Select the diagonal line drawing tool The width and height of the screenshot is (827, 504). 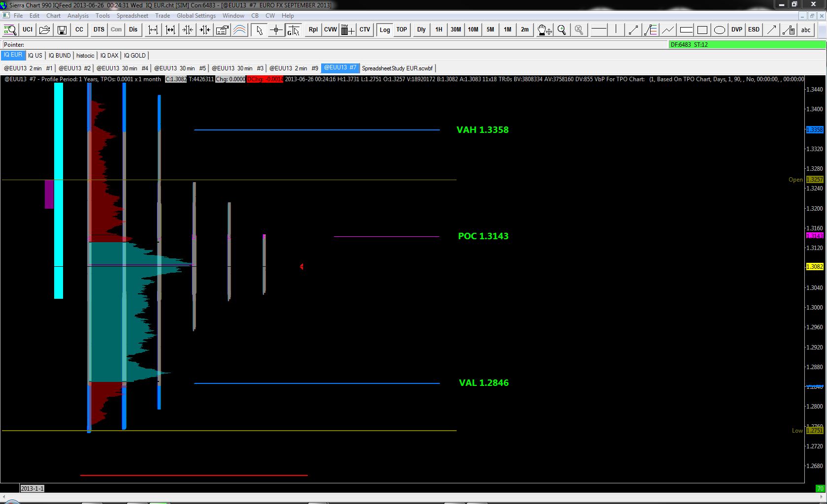pos(633,30)
